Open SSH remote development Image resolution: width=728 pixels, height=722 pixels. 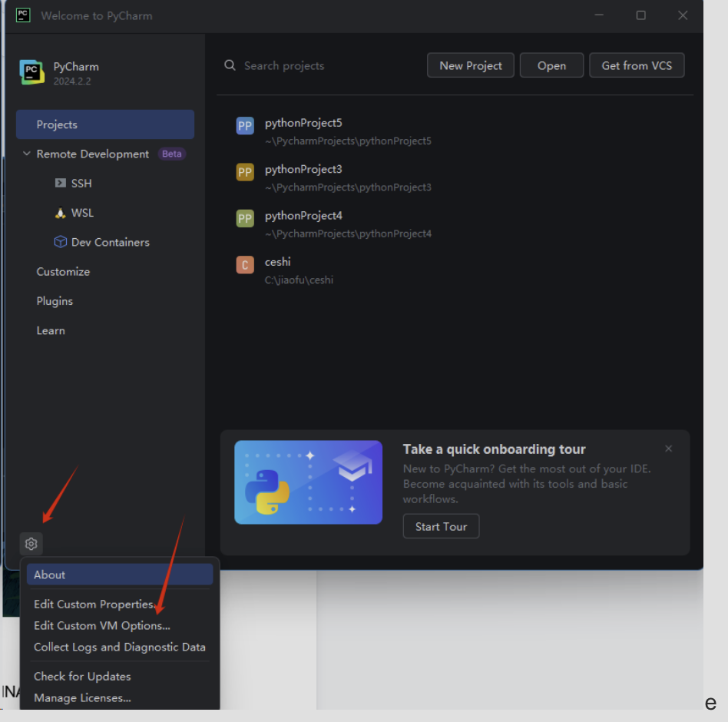coord(81,184)
